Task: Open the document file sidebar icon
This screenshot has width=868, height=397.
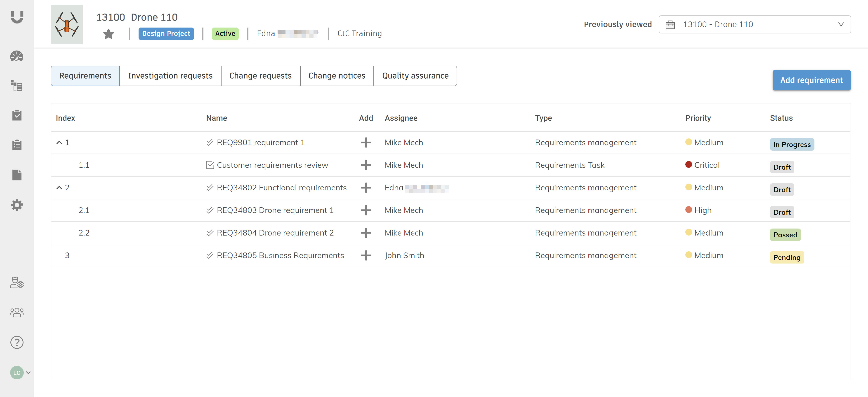Action: click(17, 175)
